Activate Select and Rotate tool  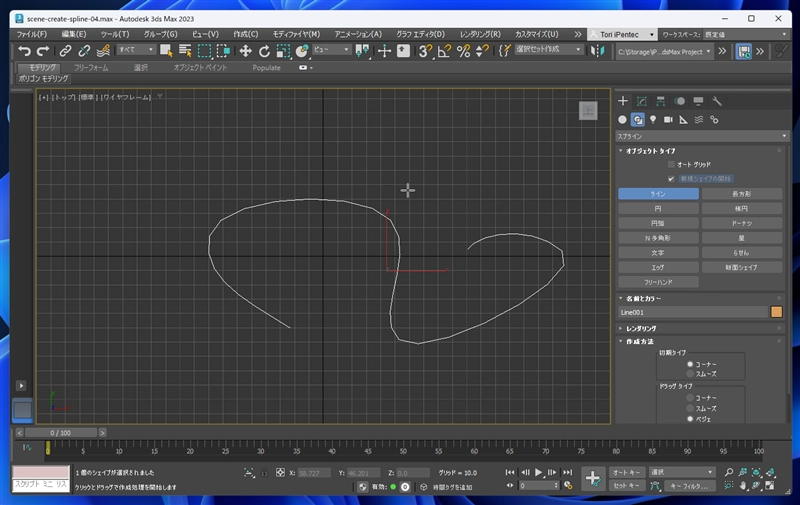[264, 50]
